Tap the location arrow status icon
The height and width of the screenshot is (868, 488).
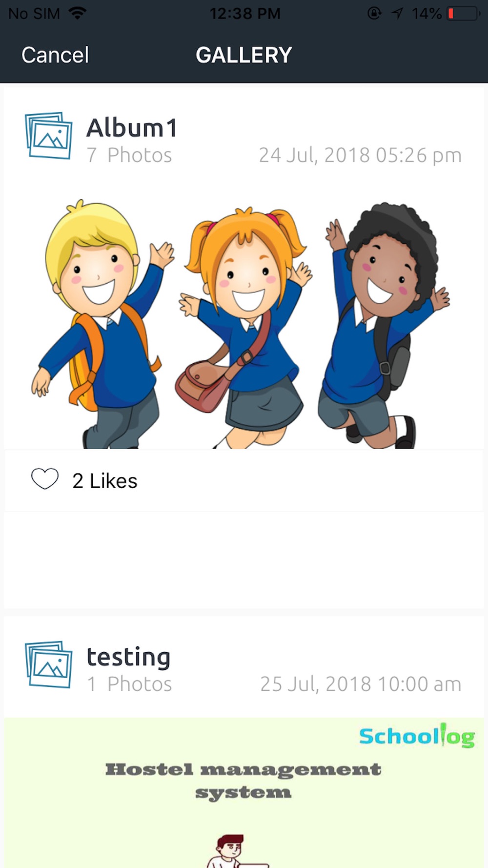tap(397, 13)
